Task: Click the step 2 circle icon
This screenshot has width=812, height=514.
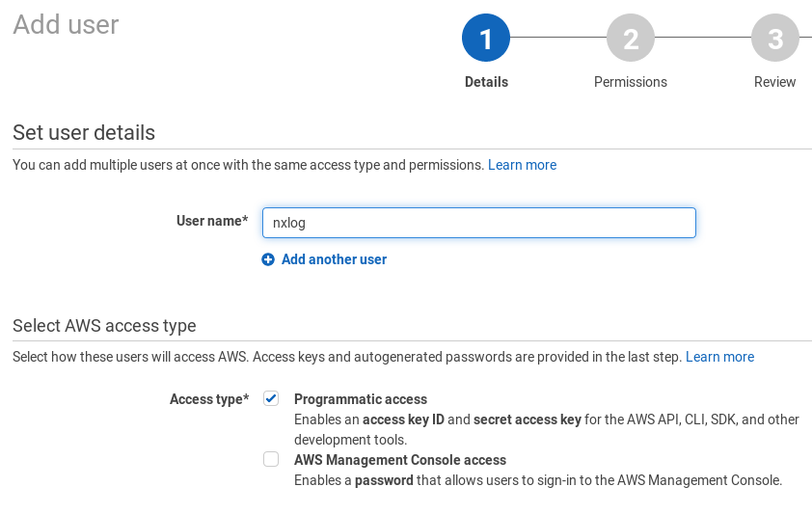Action: pos(631,39)
